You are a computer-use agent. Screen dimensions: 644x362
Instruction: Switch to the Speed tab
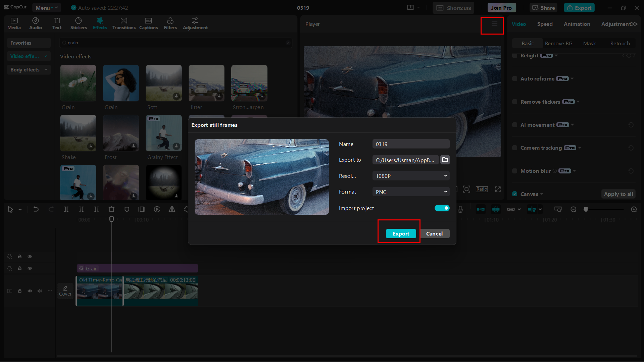tap(545, 24)
